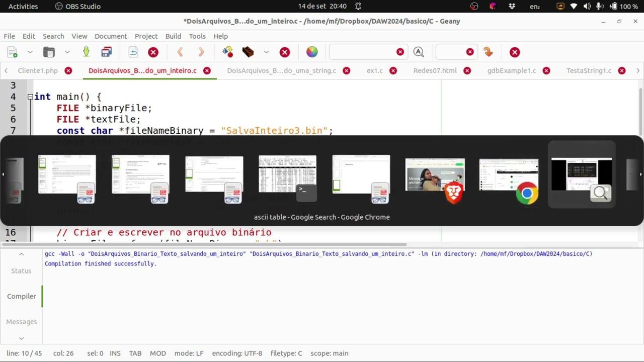Click the Activities button in top bar
Screen dimensions: 644x362
pos(23,6)
